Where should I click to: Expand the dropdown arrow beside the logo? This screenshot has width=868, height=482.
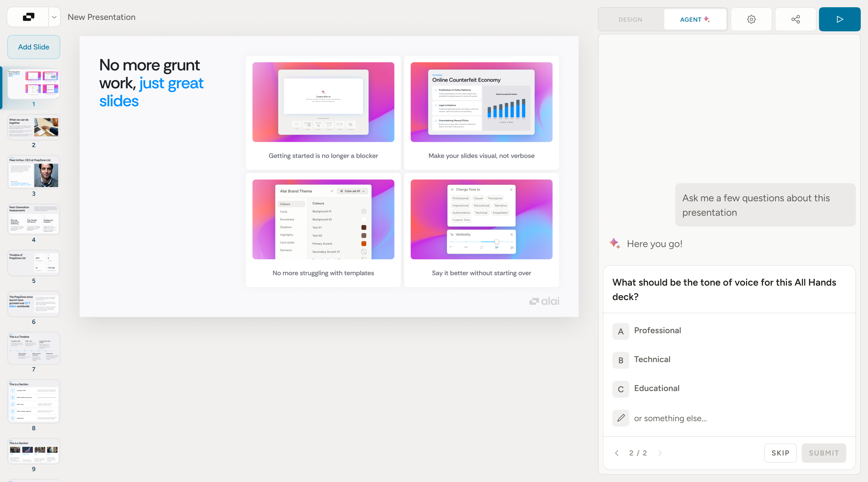pos(54,17)
